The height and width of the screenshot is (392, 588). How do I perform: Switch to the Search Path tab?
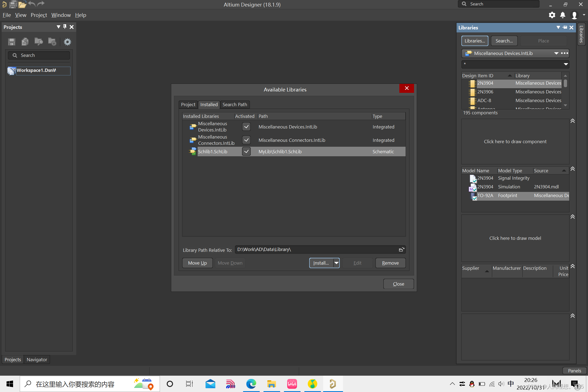[x=235, y=105]
